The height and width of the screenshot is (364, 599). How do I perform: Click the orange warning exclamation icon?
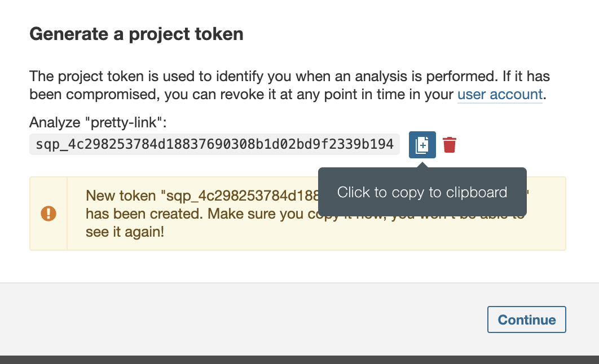point(49,214)
